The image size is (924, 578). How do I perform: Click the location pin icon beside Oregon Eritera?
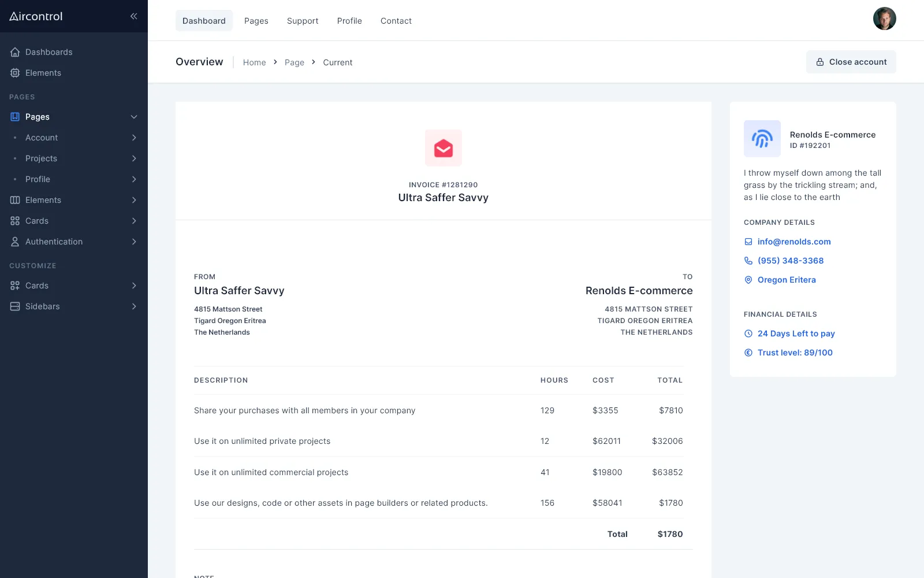[x=748, y=280]
